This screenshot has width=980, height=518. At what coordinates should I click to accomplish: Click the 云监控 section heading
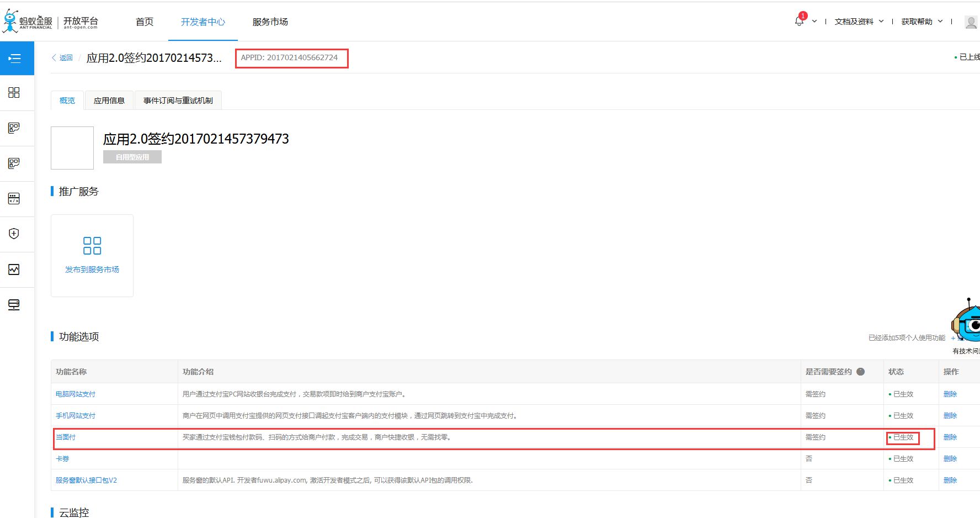(x=74, y=512)
